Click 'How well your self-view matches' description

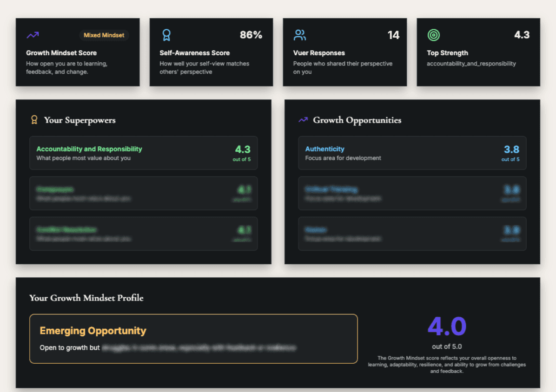204,68
